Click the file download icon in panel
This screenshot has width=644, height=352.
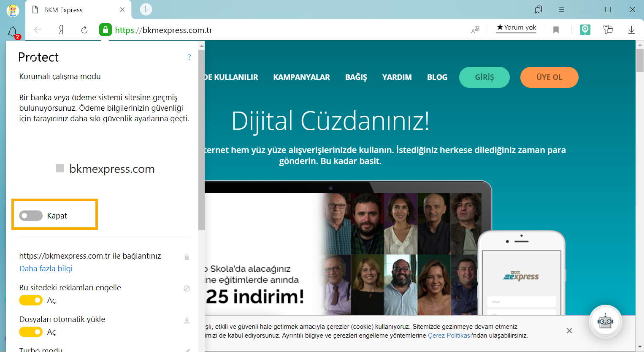(x=187, y=320)
